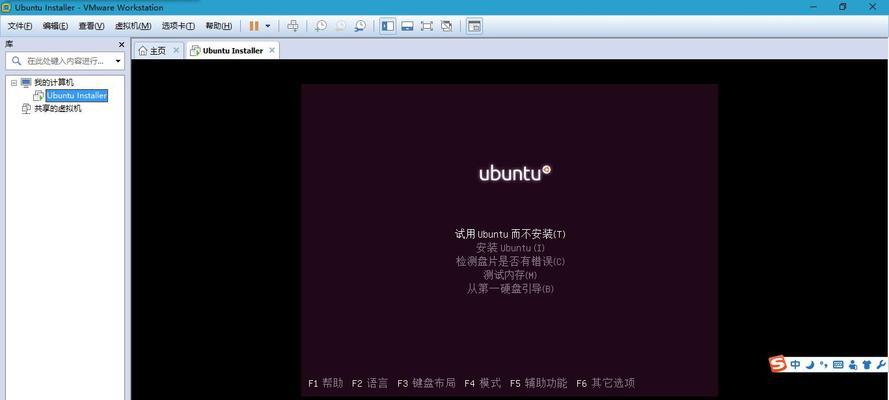The image size is (889, 400).
Task: Choose 安装 Ubuntu(I) boot option
Action: point(510,248)
